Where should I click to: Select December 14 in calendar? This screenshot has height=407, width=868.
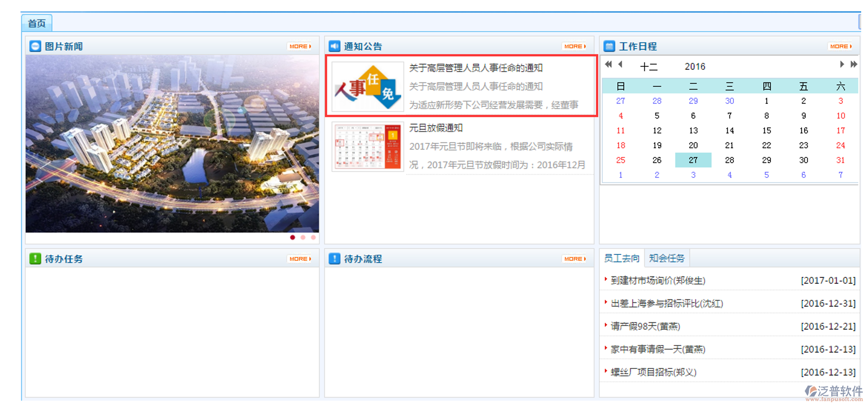click(730, 131)
